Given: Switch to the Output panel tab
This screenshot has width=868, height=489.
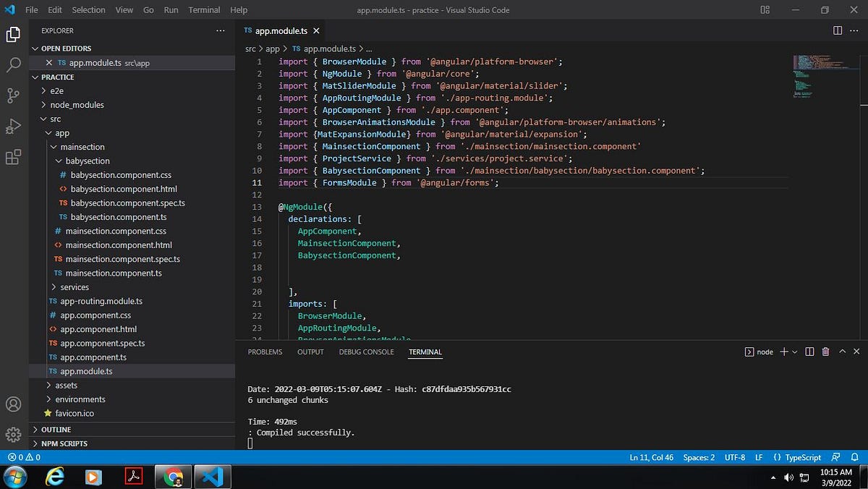Looking at the screenshot, I should pyautogui.click(x=310, y=352).
